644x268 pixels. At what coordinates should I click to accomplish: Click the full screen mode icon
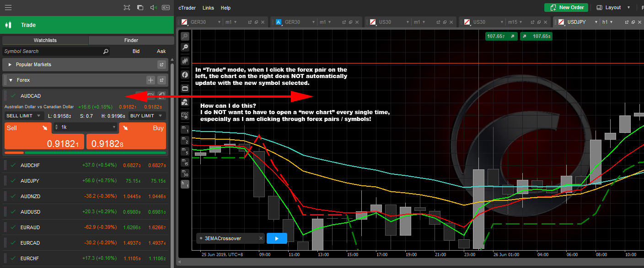click(127, 8)
